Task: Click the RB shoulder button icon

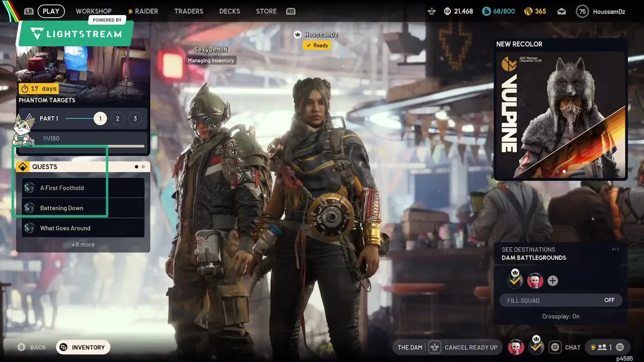Action: (x=290, y=11)
